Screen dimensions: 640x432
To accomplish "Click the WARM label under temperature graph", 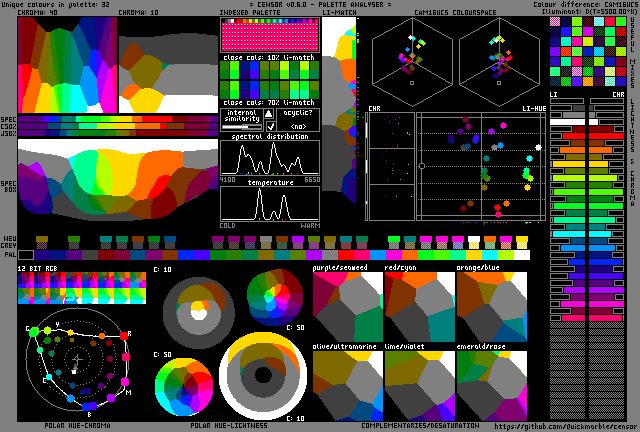I will tap(311, 225).
